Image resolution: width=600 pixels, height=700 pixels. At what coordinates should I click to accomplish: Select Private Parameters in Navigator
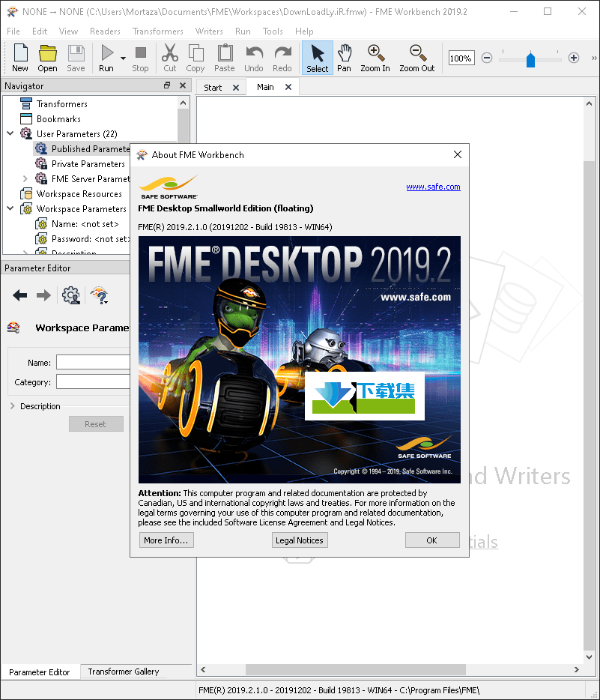coord(88,164)
